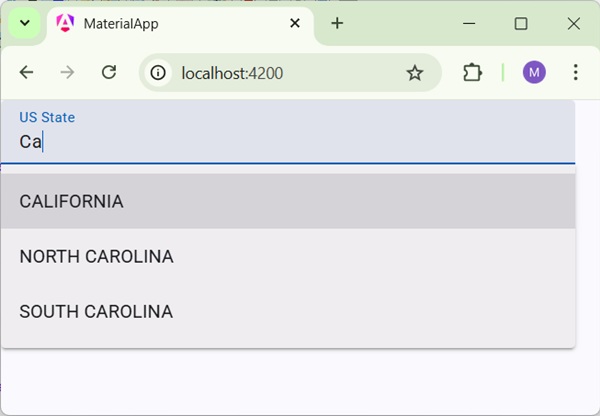Open a new browser tab
The width and height of the screenshot is (600, 416).
pos(337,23)
